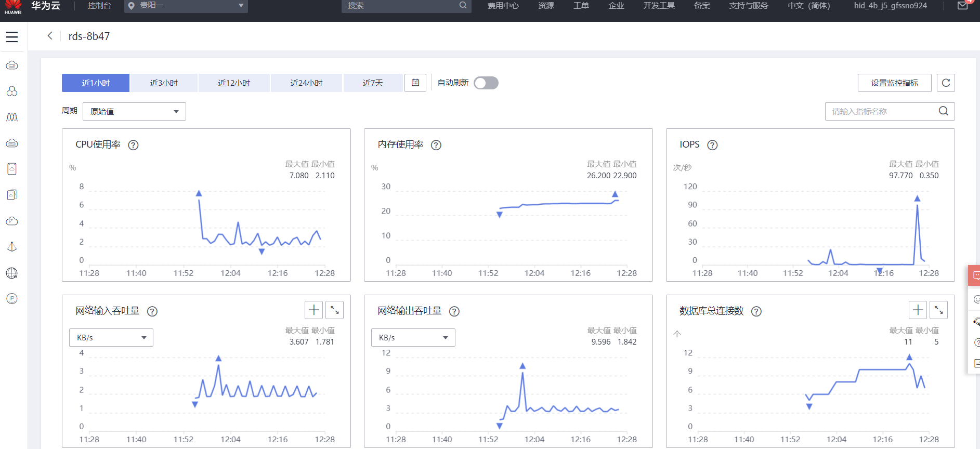Open the custom date range calendar
The image size is (980, 449).
coord(415,83)
